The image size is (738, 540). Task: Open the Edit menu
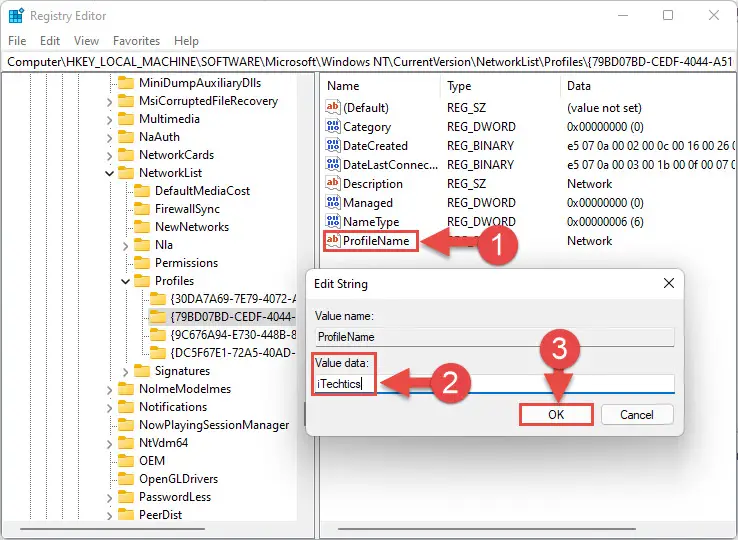[50, 41]
